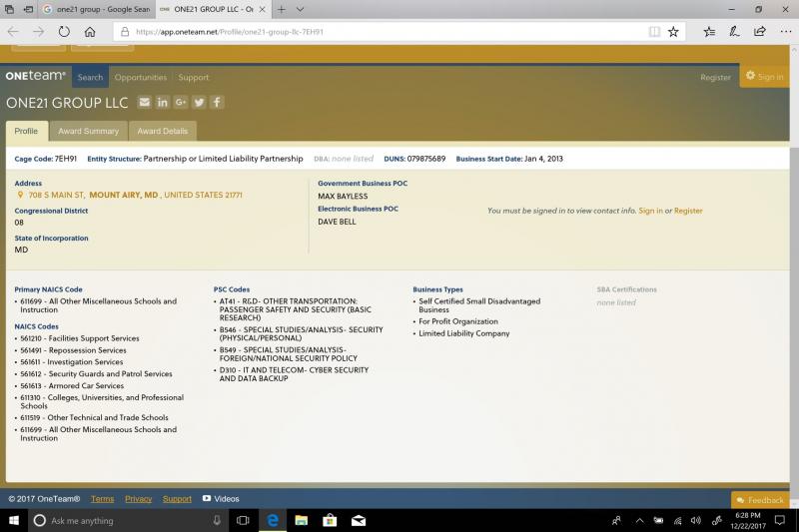Show hidden system tray icons
The image size is (799, 532).
[x=639, y=520]
